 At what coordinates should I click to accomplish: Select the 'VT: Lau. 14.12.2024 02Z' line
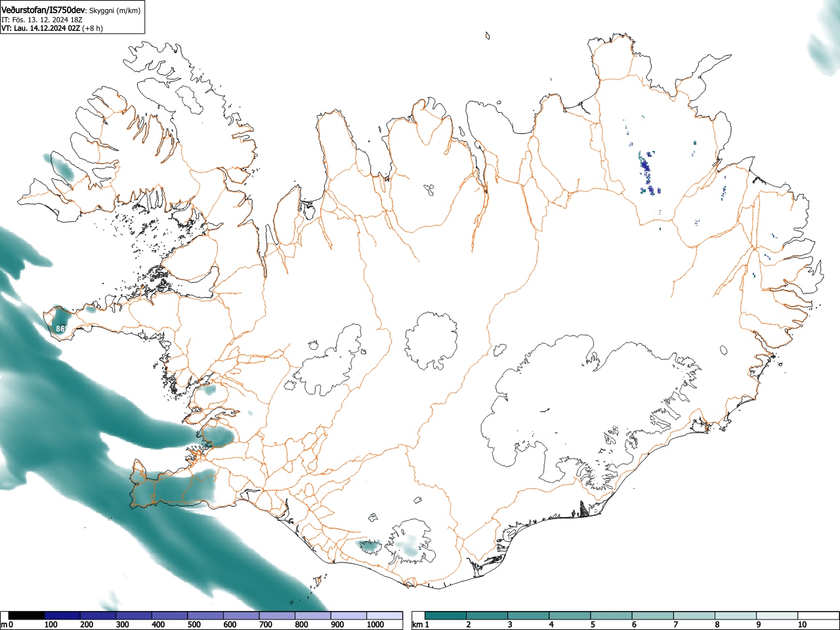click(x=41, y=28)
